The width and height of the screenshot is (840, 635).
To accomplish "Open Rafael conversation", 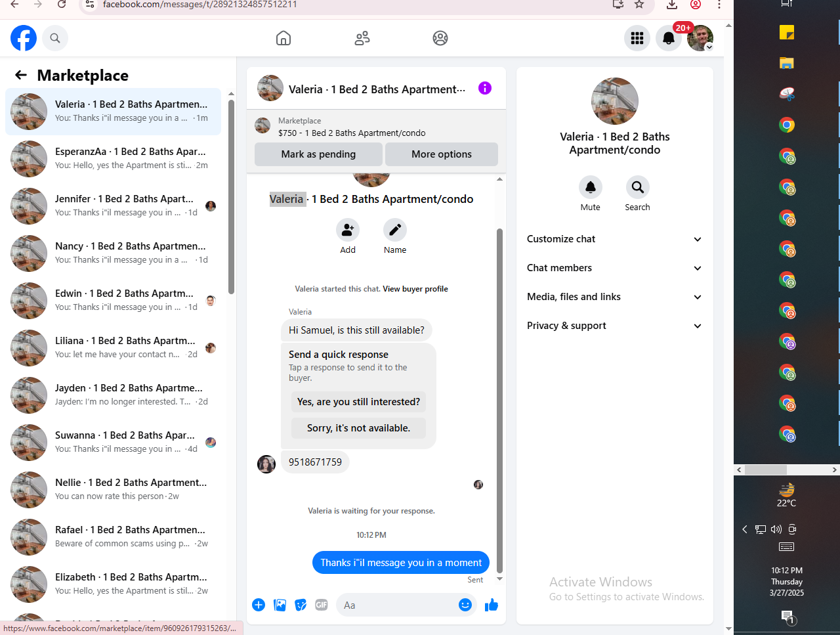I will (x=113, y=537).
